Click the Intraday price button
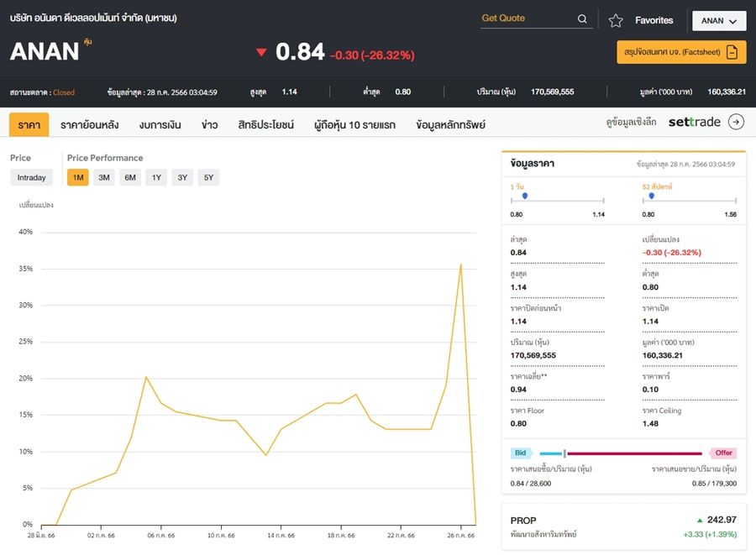The image size is (756, 555). [31, 177]
